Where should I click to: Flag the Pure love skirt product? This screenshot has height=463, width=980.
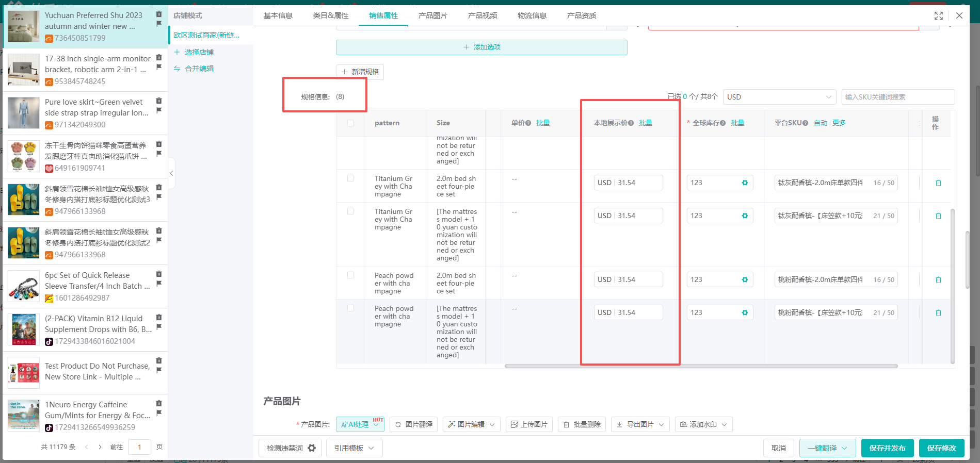(x=159, y=110)
